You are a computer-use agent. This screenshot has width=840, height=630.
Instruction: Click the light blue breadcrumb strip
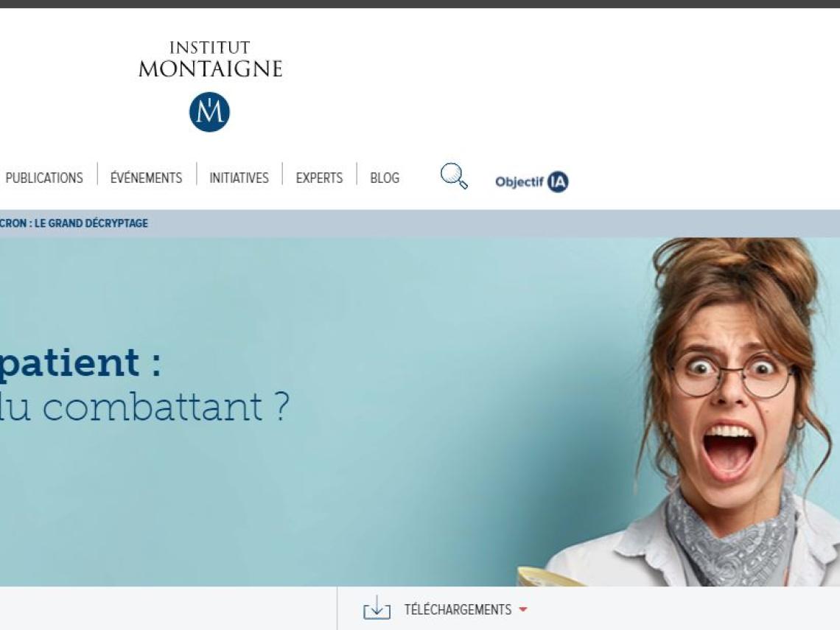[x=420, y=223]
